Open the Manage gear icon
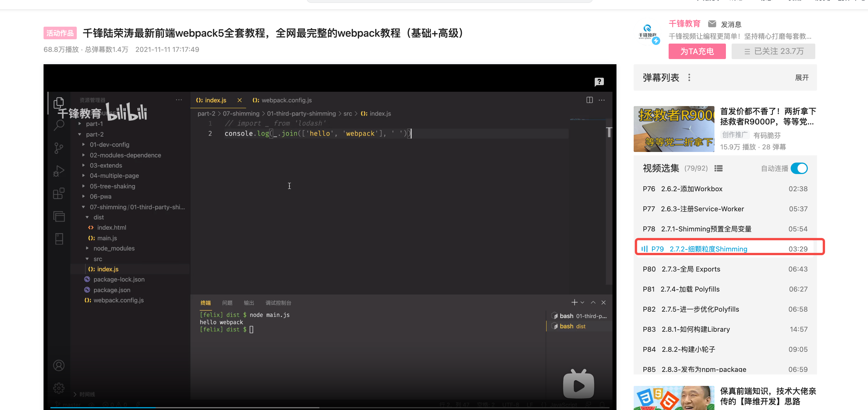Viewport: 868px width, 410px height. (59, 388)
